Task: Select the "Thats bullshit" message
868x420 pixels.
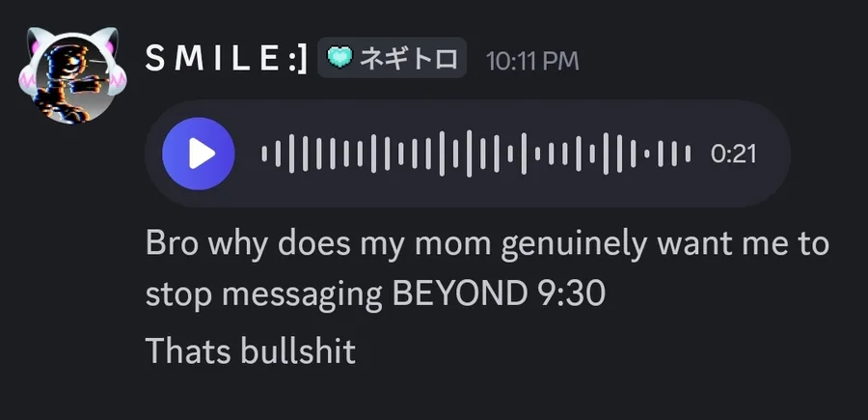Action: click(251, 351)
